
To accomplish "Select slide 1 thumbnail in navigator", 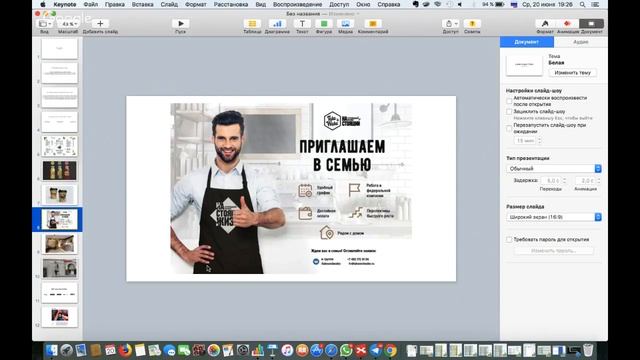I will pos(59,48).
